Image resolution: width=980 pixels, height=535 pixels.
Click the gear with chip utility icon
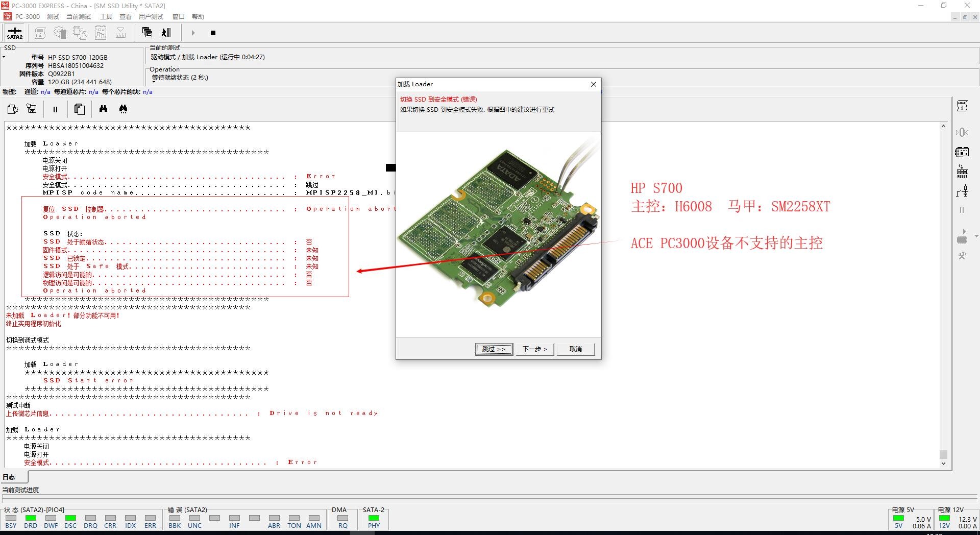click(60, 33)
